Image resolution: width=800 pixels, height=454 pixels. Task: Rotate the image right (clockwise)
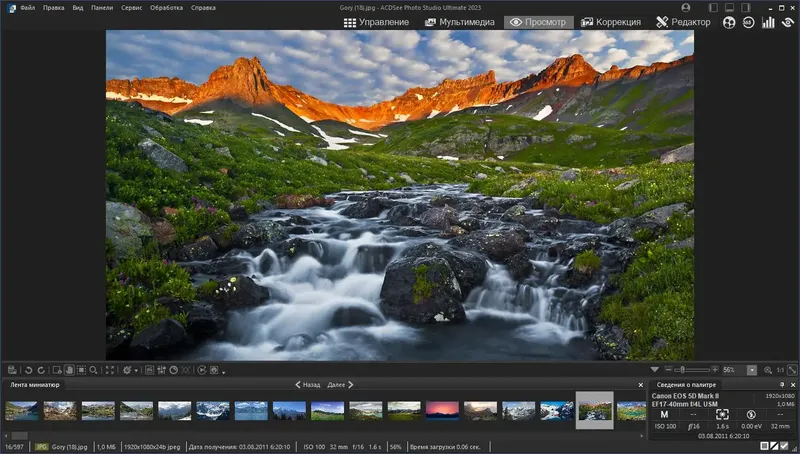tap(41, 370)
